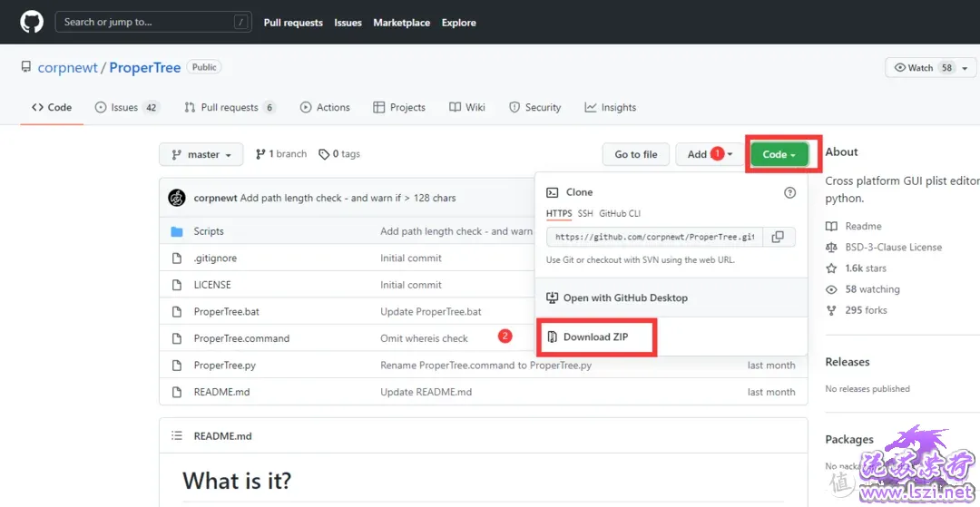The height and width of the screenshot is (507, 980).
Task: Click the clone URL text field
Action: click(654, 238)
